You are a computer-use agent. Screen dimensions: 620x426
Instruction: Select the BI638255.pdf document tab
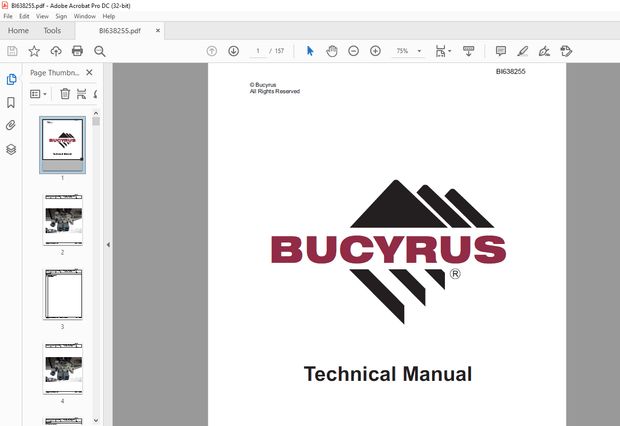[119, 30]
